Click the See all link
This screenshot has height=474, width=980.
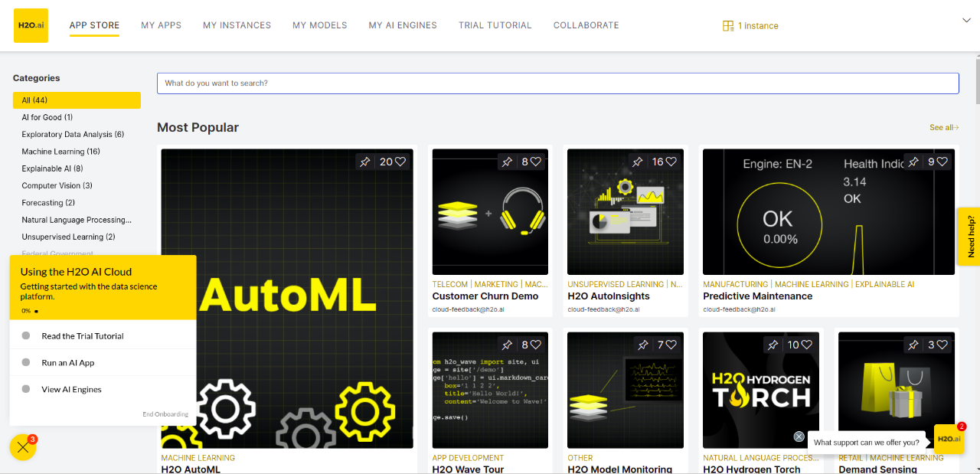click(943, 128)
